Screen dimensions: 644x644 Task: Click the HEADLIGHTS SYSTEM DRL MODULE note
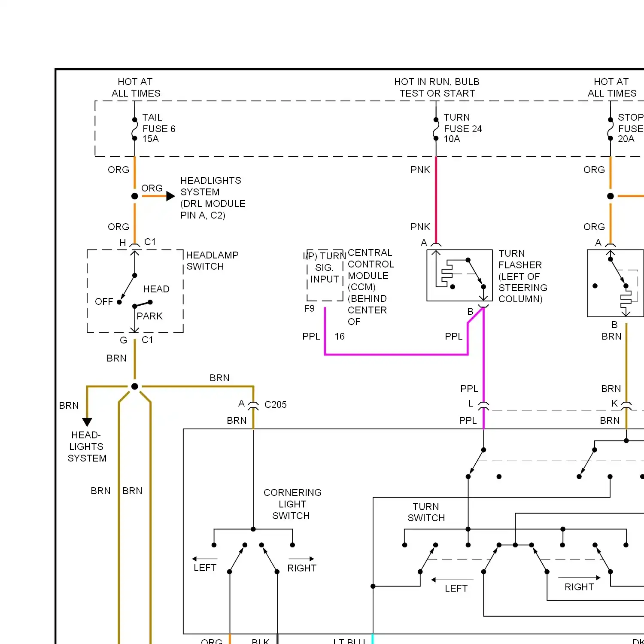(213, 198)
